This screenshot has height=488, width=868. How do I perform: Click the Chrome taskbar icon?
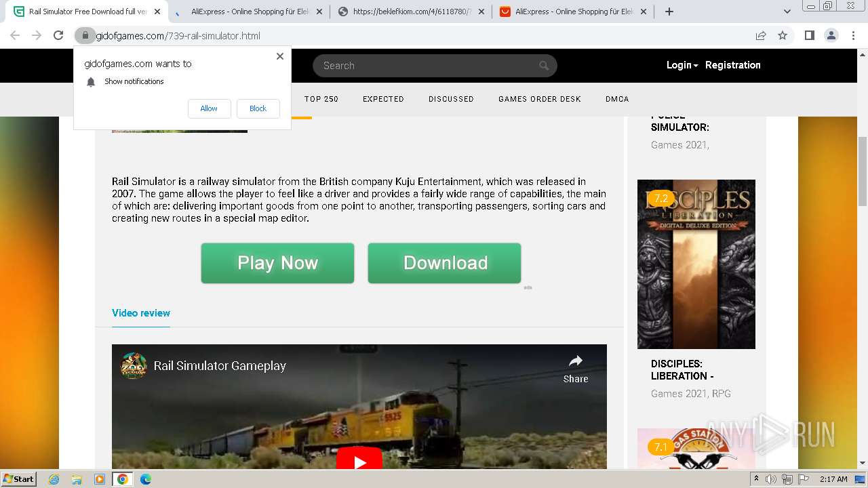pyautogui.click(x=122, y=479)
